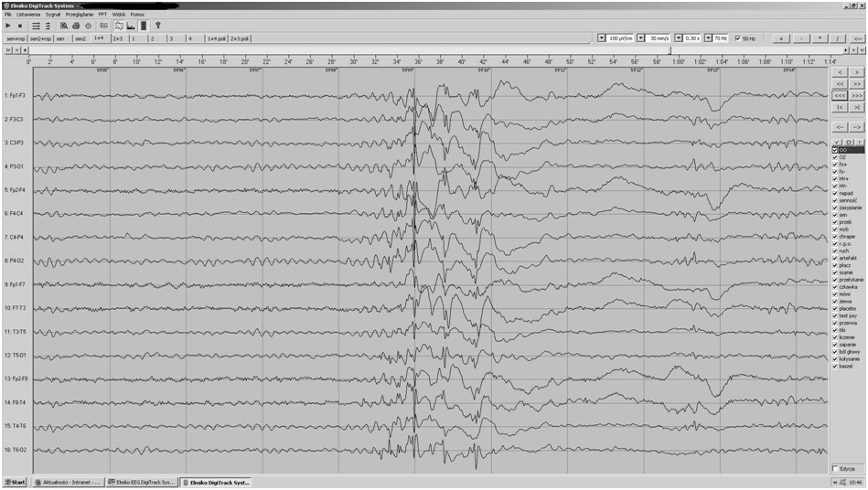Toggle the Edycja checkbox
Viewport: 868px width, 490px height.
pyautogui.click(x=835, y=469)
